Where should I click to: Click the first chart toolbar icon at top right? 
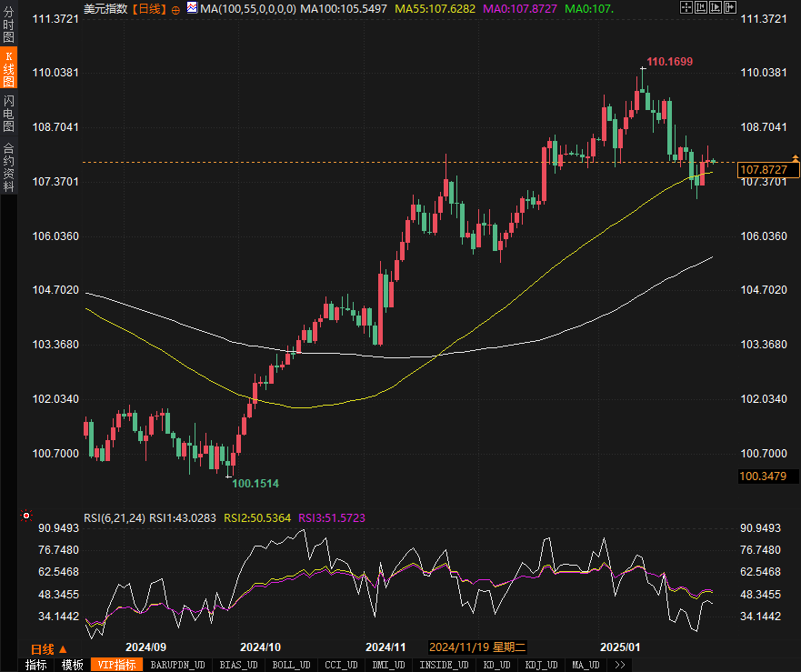pos(685,8)
